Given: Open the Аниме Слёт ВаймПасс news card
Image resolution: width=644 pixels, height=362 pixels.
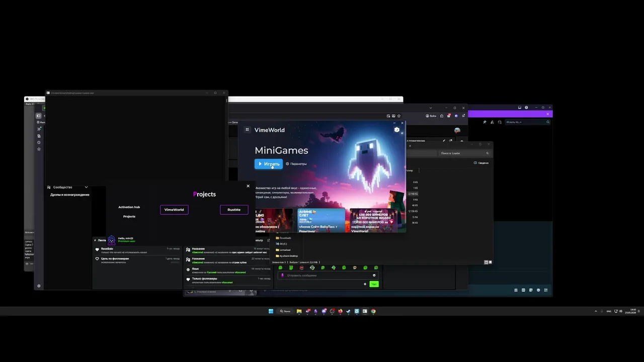Looking at the screenshot, I should tap(321, 220).
